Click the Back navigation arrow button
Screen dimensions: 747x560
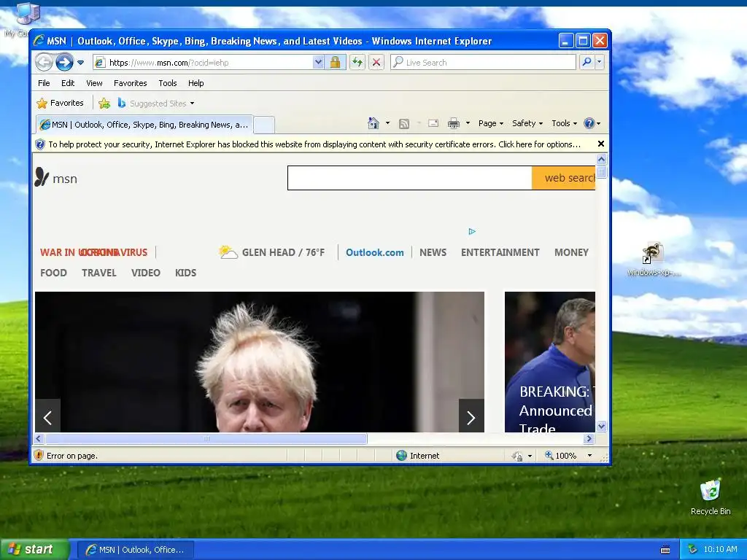(44, 62)
